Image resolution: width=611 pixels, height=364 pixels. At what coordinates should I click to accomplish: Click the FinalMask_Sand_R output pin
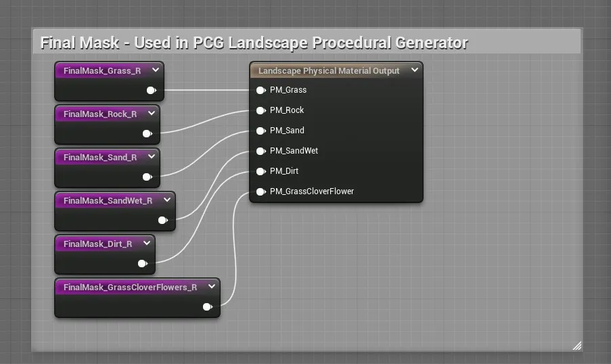147,177
